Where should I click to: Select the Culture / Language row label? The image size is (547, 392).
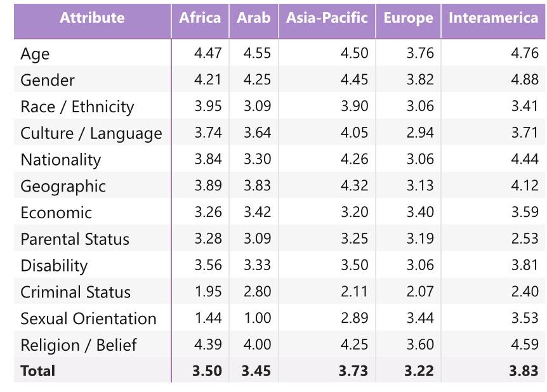tap(91, 133)
